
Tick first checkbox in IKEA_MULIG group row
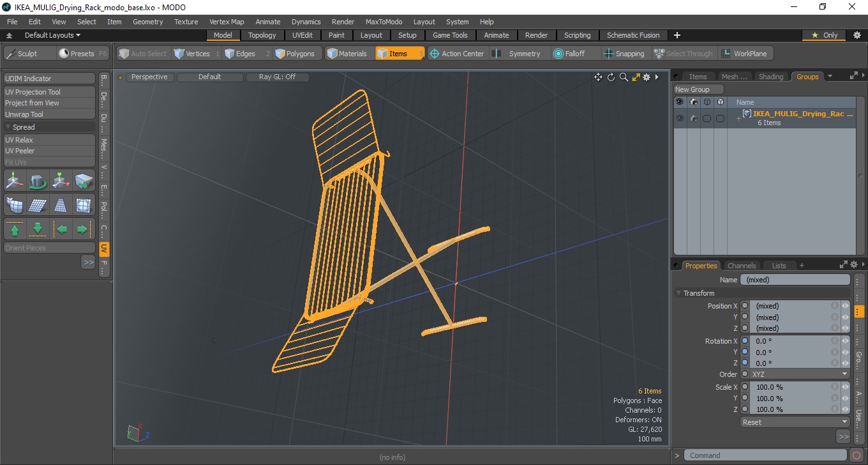(707, 118)
